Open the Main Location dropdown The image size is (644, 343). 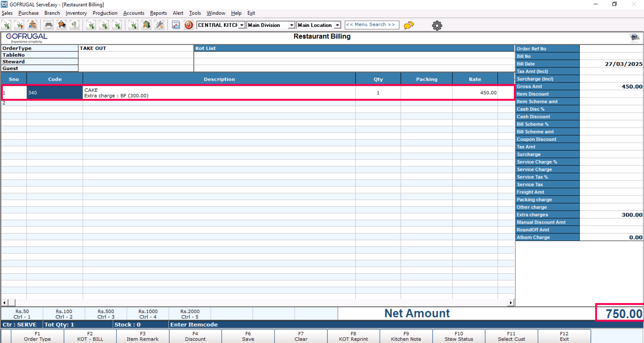(x=337, y=25)
